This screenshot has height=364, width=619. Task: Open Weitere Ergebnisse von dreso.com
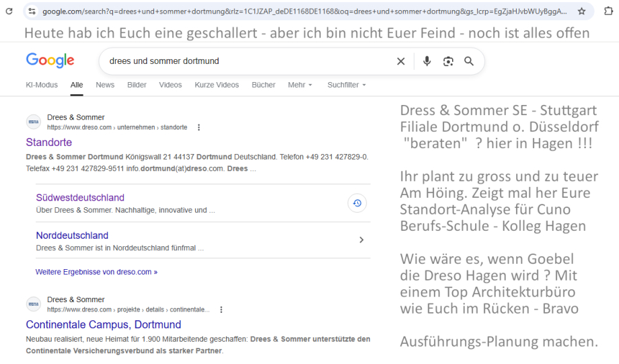(96, 272)
